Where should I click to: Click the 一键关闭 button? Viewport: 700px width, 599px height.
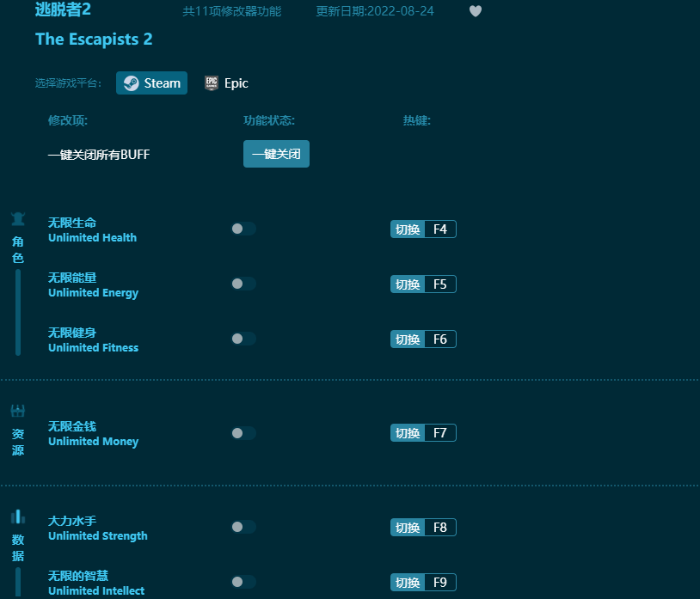[276, 154]
